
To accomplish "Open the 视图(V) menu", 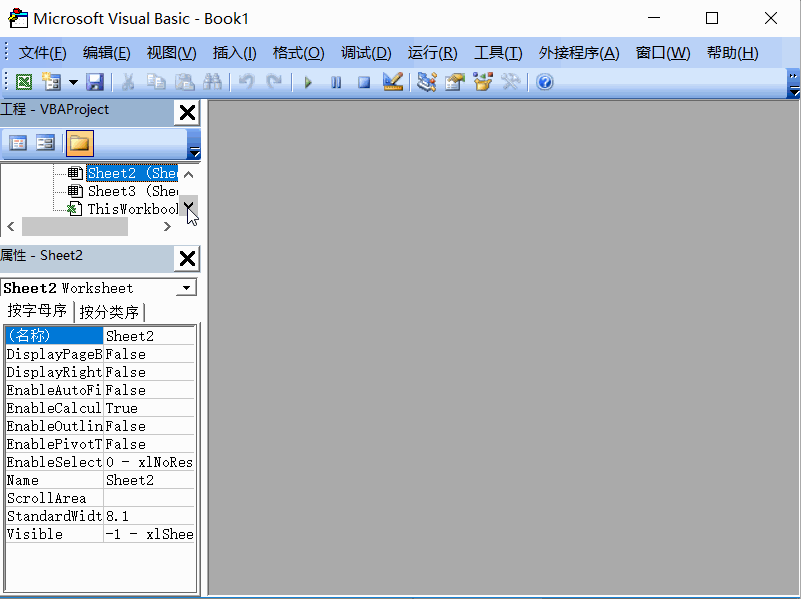I will pyautogui.click(x=171, y=53).
